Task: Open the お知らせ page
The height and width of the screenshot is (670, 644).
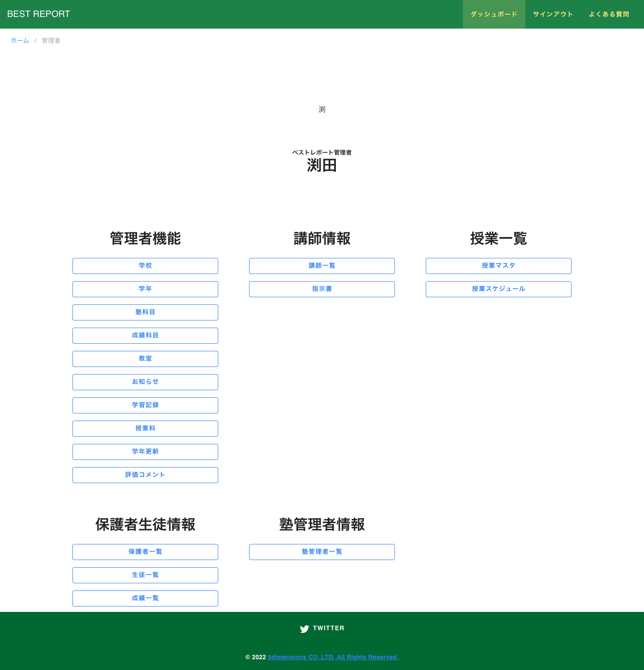Action: tap(145, 382)
